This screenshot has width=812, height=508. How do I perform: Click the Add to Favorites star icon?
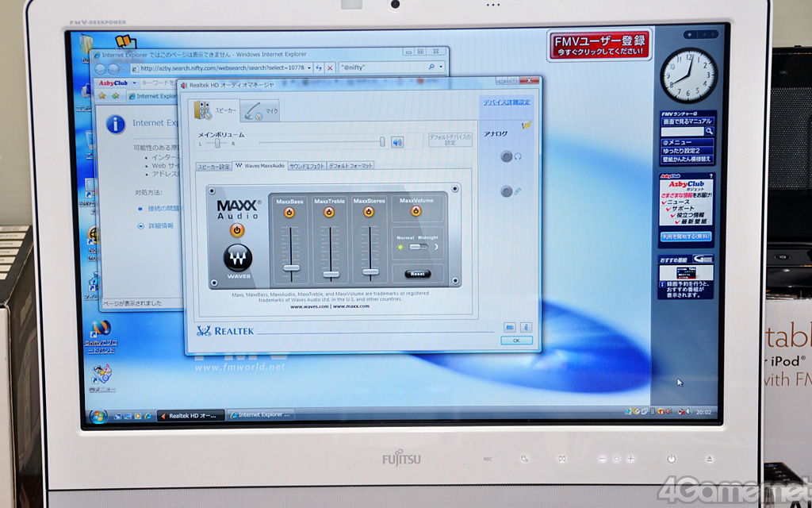[x=116, y=95]
